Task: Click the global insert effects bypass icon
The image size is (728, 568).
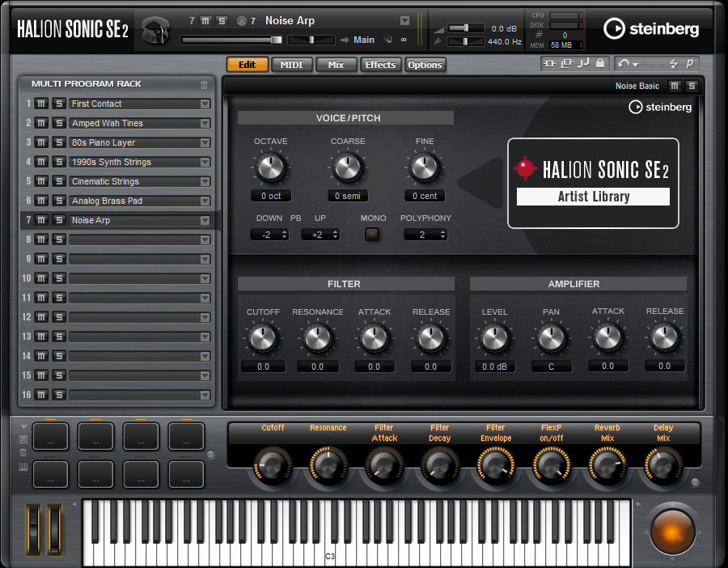Action: [x=549, y=64]
